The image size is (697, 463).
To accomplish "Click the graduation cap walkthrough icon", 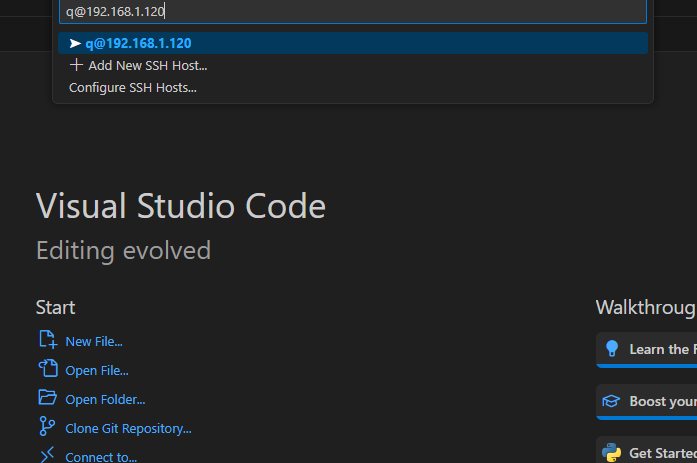I will [611, 401].
